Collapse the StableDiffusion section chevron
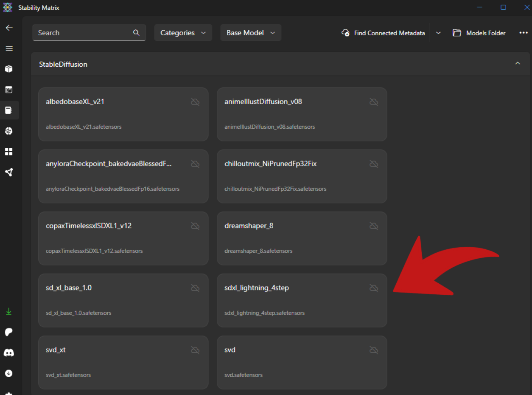 [x=518, y=64]
